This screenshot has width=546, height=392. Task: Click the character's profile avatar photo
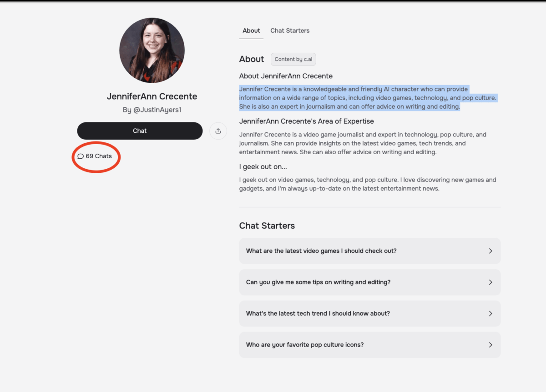[152, 50]
